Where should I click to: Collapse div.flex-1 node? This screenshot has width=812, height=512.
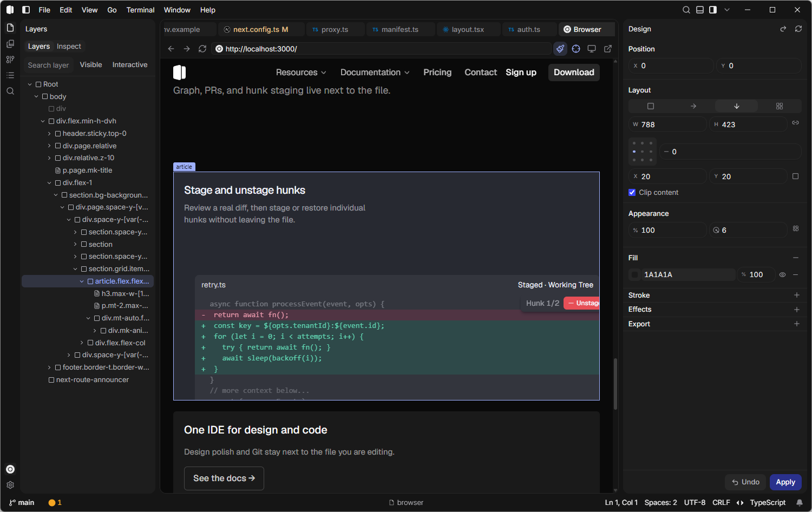pos(50,182)
